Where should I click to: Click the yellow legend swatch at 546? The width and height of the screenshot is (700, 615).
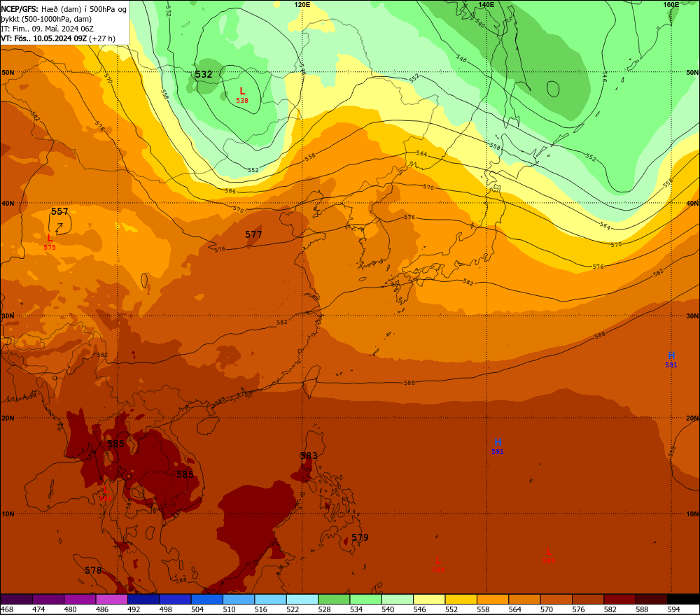pyautogui.click(x=429, y=599)
